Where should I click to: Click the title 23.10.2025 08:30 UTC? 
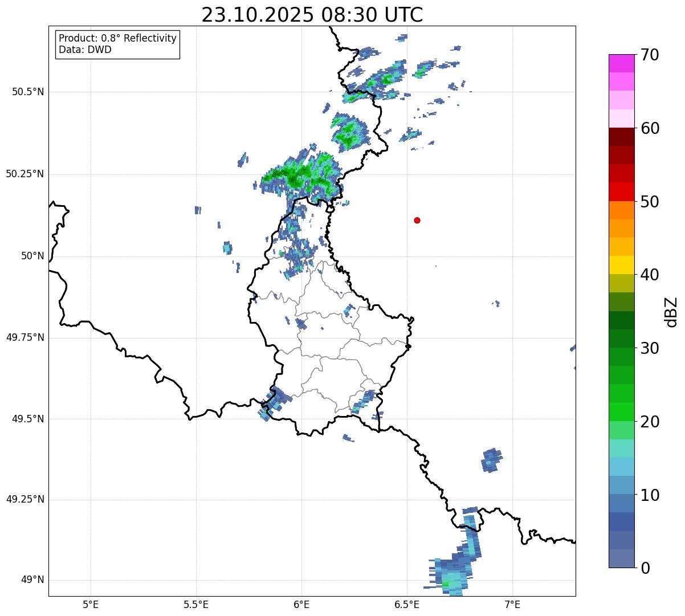click(x=312, y=15)
